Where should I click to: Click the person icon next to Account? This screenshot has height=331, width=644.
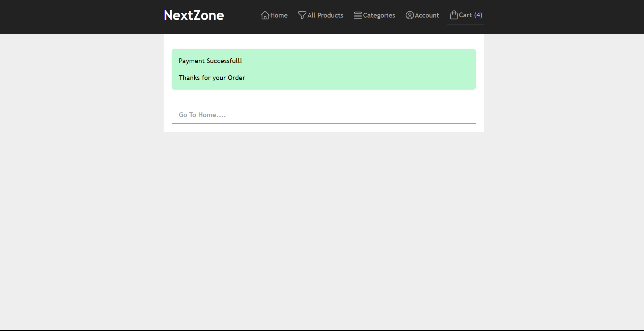point(410,15)
